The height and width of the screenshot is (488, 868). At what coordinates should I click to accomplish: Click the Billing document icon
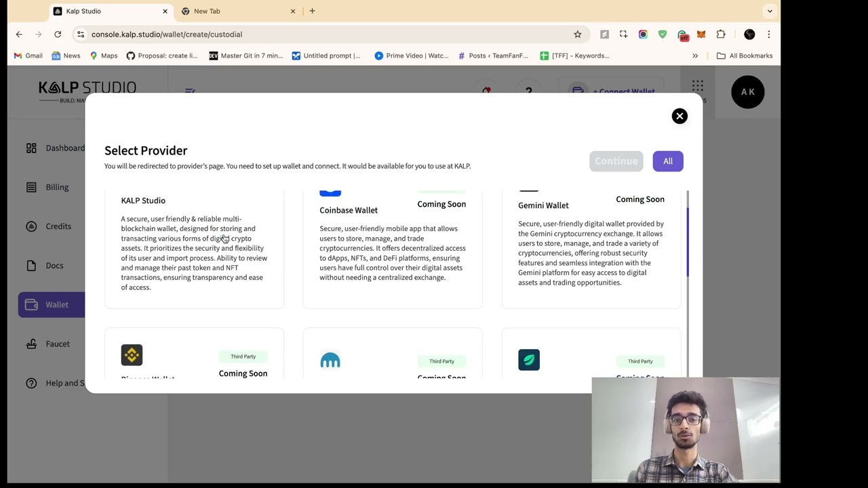tap(31, 187)
